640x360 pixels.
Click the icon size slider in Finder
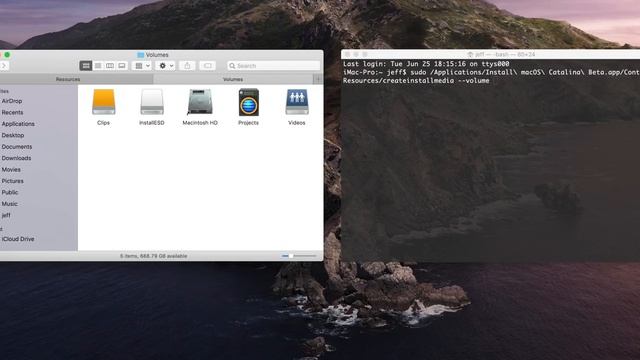tap(299, 256)
